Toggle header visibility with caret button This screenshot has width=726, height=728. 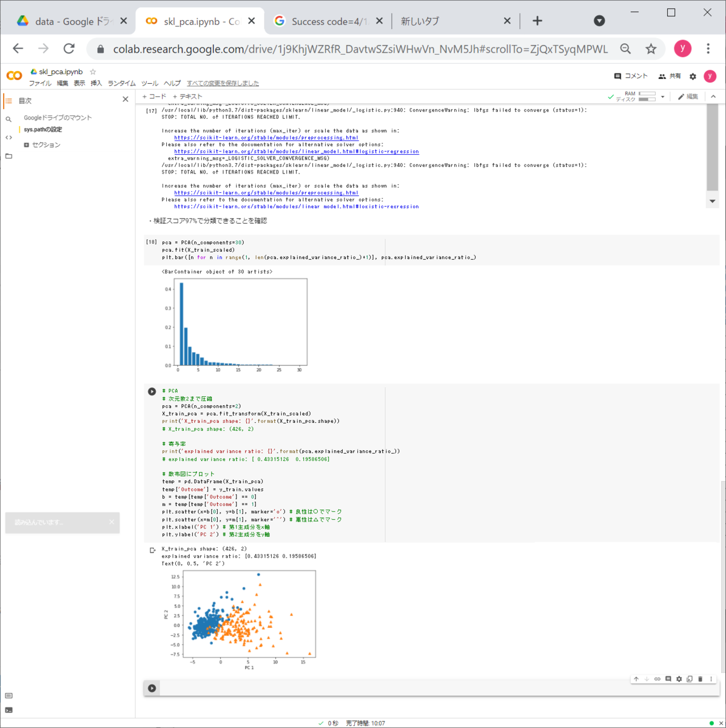pos(713,96)
